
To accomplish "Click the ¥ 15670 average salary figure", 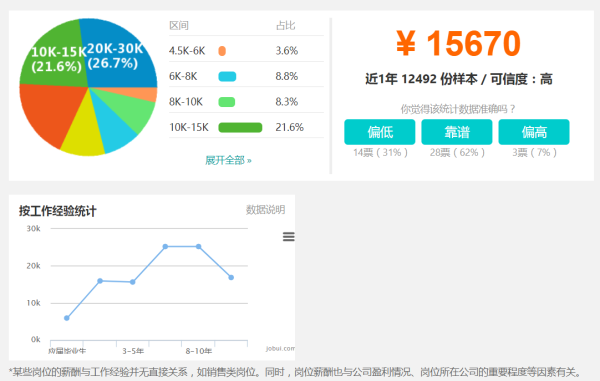I will point(458,43).
